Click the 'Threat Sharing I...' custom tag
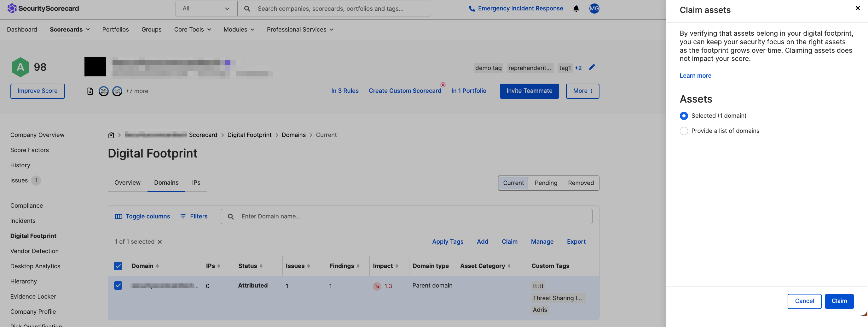The image size is (868, 327). pos(558,298)
